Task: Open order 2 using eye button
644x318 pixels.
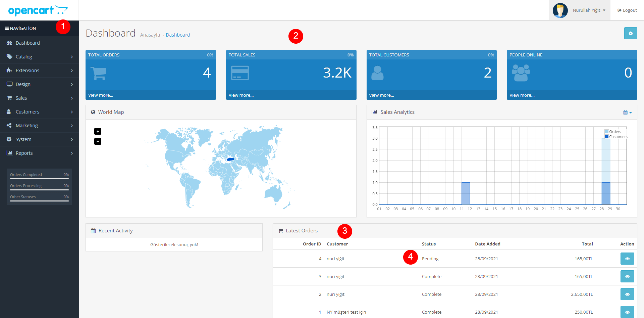Action: [627, 294]
